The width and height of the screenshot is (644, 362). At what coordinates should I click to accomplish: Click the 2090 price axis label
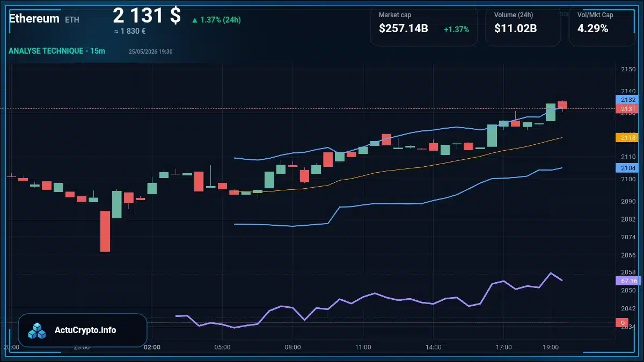pyautogui.click(x=628, y=202)
